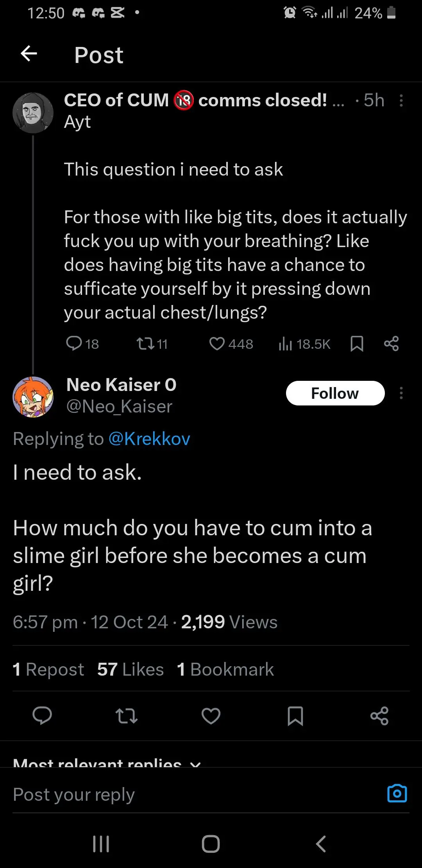
Task: Repost Neo Kaiser's reply
Action: click(x=126, y=716)
